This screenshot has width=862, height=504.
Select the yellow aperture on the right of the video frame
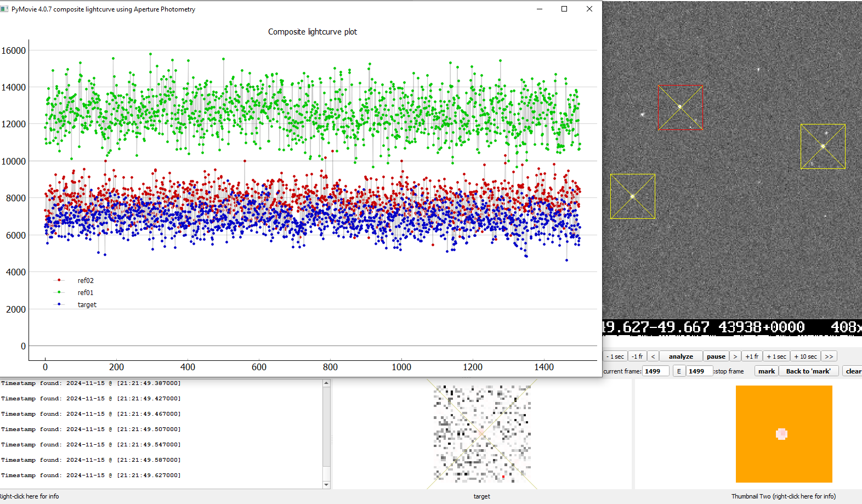[823, 146]
